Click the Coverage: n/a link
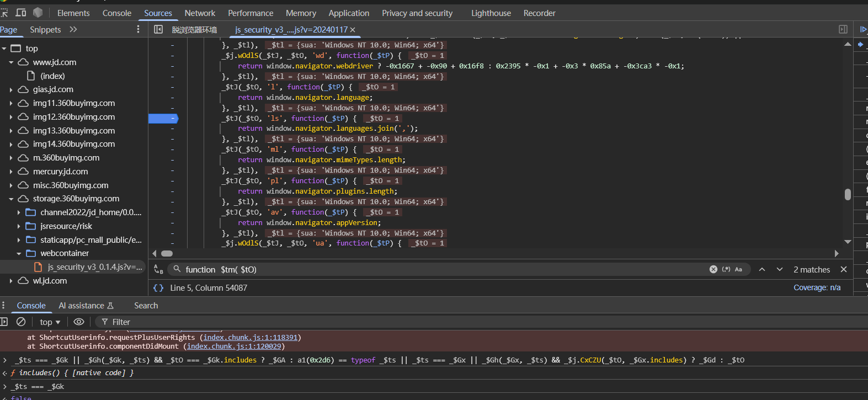The width and height of the screenshot is (868, 400). pos(817,287)
